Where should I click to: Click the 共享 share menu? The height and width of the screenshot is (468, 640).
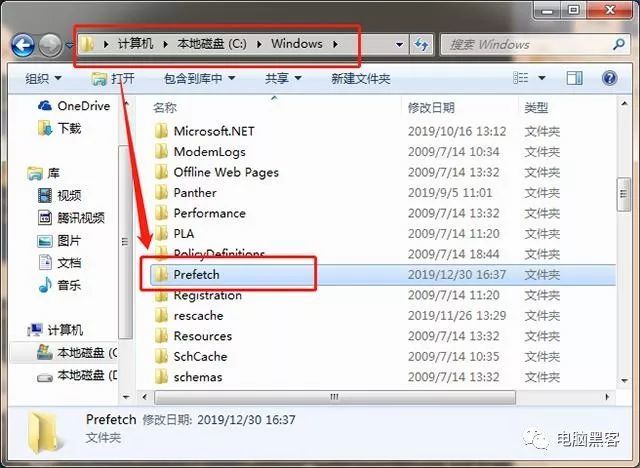tap(283, 78)
